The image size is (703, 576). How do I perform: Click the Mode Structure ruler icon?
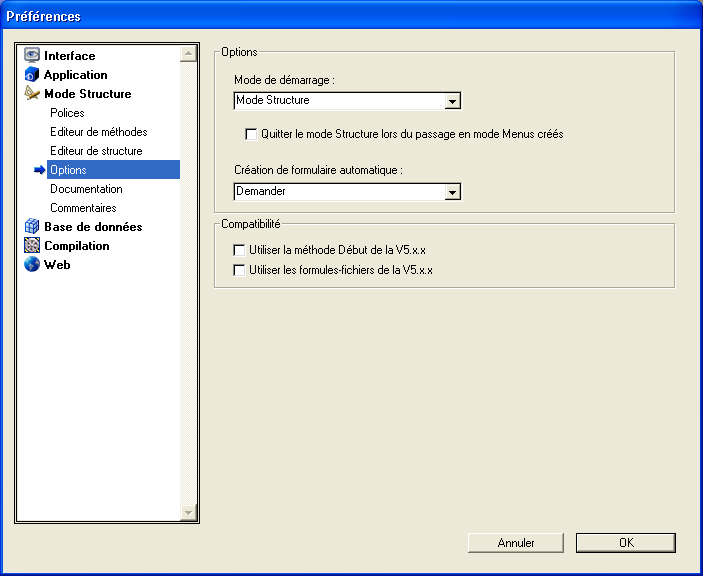click(x=32, y=94)
